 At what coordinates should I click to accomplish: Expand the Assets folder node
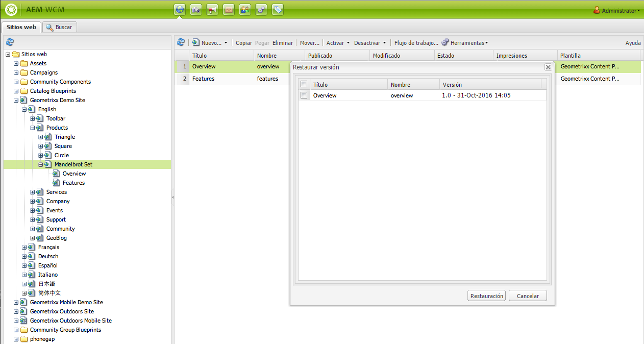pos(16,63)
